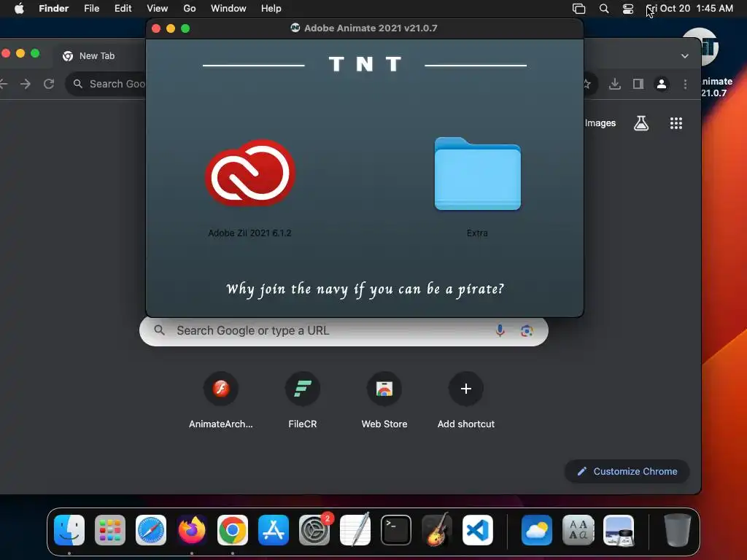Open Firefox from the Dock
Image resolution: width=747 pixels, height=560 pixels.
[x=192, y=530]
